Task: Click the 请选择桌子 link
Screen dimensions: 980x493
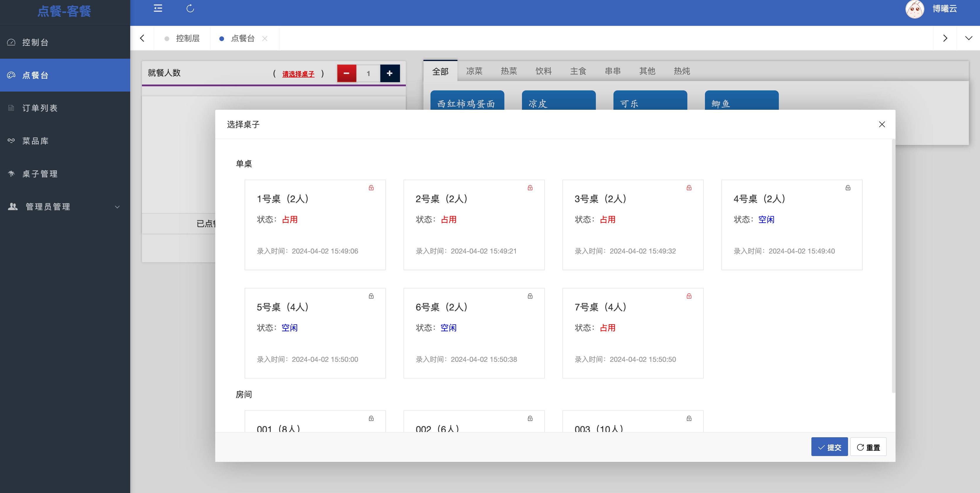Action: pyautogui.click(x=298, y=74)
